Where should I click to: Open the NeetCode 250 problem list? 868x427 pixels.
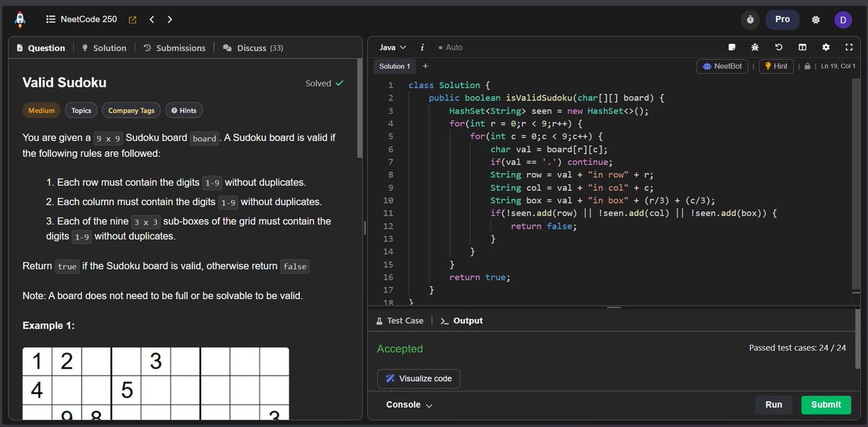coord(81,20)
